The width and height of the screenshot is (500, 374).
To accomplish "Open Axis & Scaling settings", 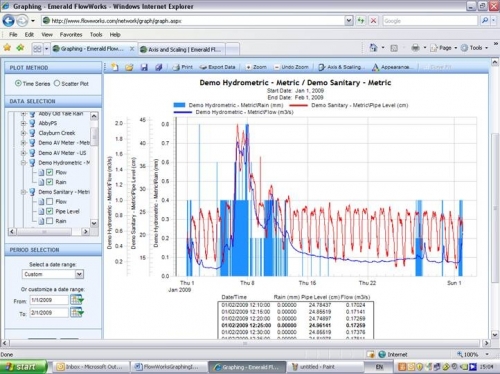I will pyautogui.click(x=340, y=67).
